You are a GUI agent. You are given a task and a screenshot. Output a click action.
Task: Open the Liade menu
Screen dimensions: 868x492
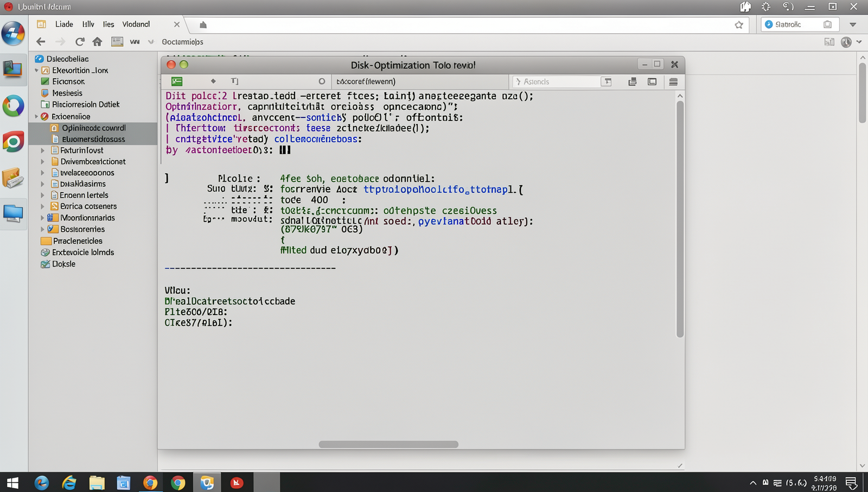point(64,24)
